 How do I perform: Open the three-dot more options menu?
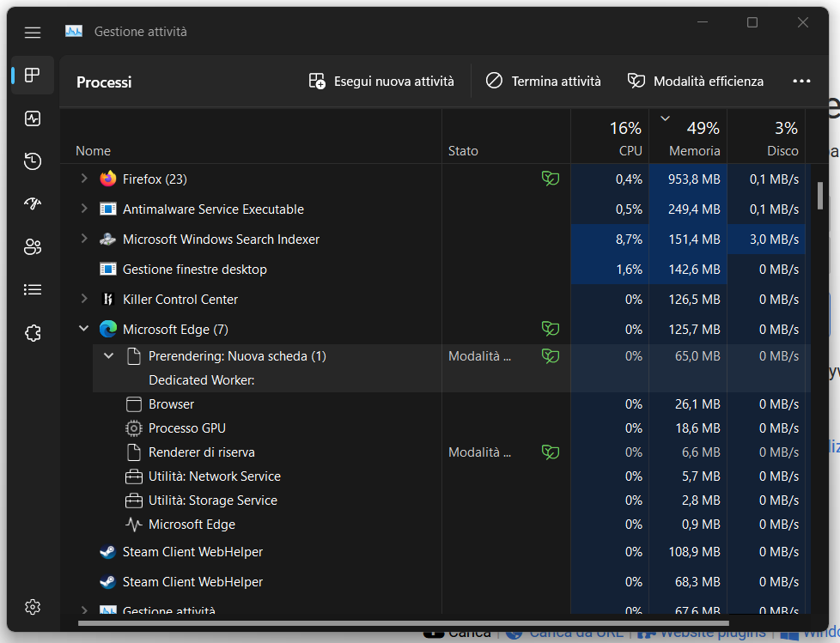pos(801,81)
